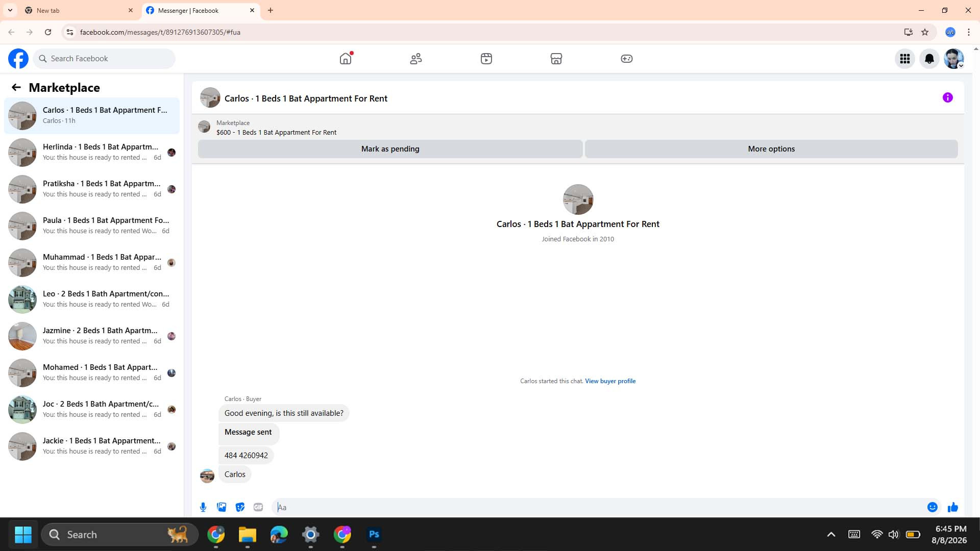The height and width of the screenshot is (551, 980).
Task: Choose a GIF for the message
Action: pos(258,507)
